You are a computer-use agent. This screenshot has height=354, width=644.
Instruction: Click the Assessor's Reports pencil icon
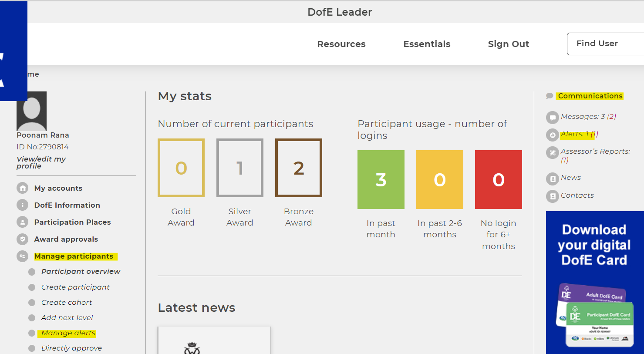tap(552, 152)
